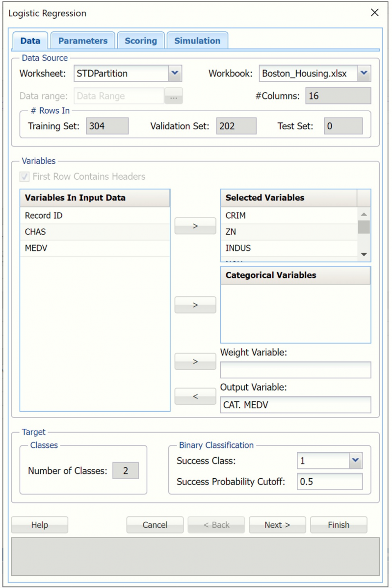Click the add-to-Categorical-Variables arrow button
The height and width of the screenshot is (588, 392).
[x=195, y=305]
